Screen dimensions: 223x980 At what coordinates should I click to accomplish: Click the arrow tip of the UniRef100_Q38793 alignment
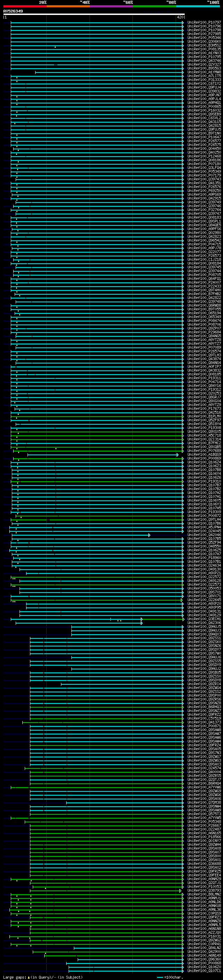[x=181, y=891]
